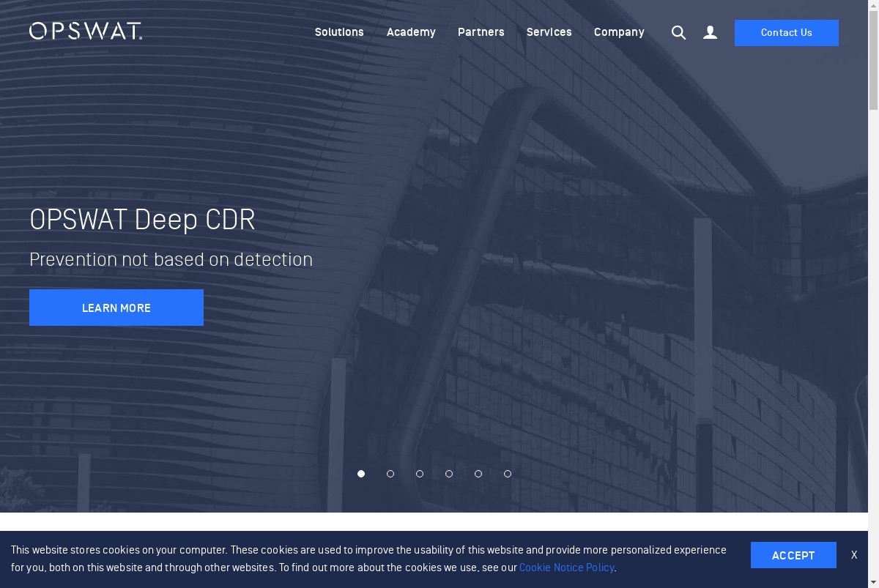This screenshot has height=588, width=879.
Task: Click the Contact Us button
Action: coord(787,33)
